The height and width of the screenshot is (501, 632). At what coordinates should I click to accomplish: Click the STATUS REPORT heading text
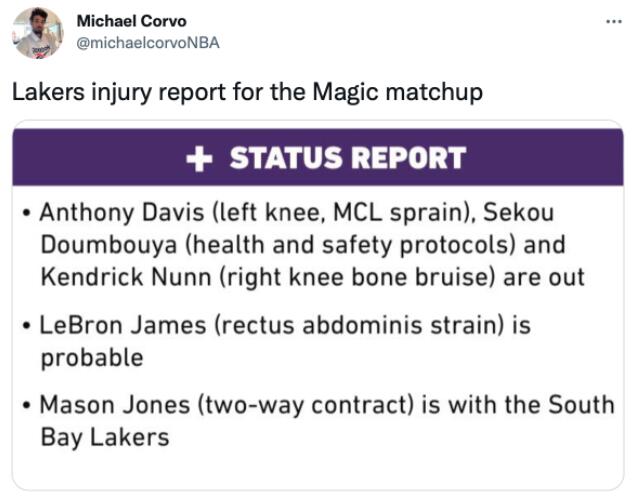pyautogui.click(x=348, y=158)
